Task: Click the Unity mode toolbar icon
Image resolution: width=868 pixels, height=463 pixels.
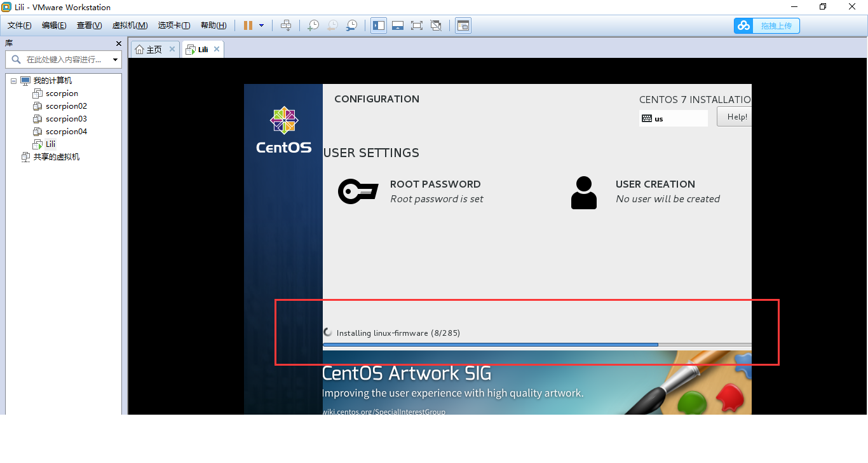Action: (x=436, y=25)
